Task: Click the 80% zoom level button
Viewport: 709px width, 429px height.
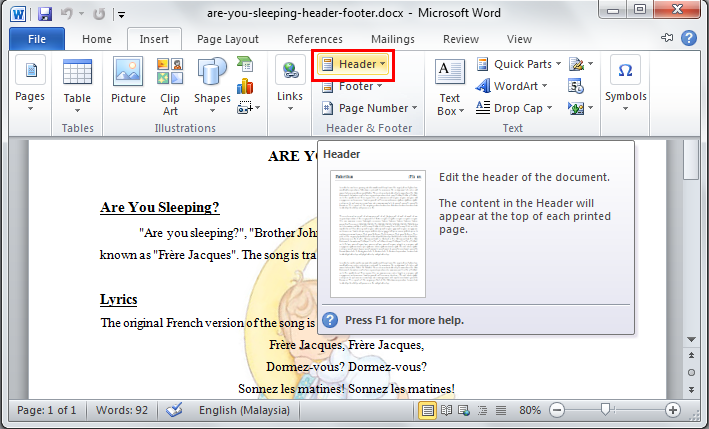Action: point(530,410)
